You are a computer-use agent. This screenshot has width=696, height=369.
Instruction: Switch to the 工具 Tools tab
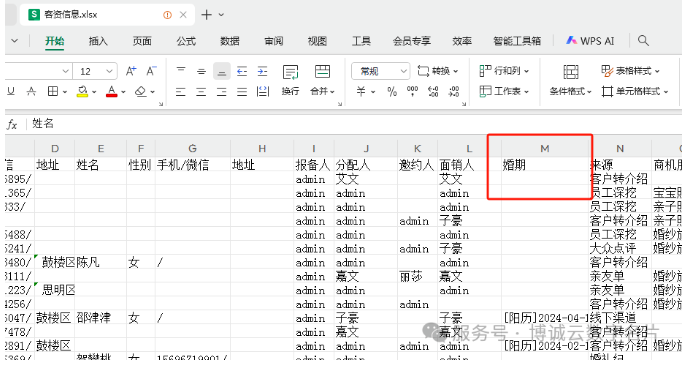point(361,41)
